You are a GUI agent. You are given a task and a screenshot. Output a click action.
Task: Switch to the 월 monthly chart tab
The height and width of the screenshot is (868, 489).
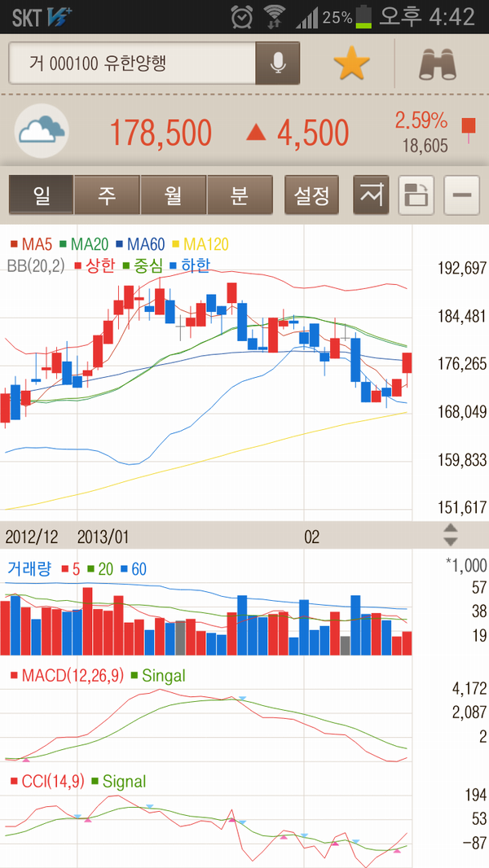click(174, 195)
